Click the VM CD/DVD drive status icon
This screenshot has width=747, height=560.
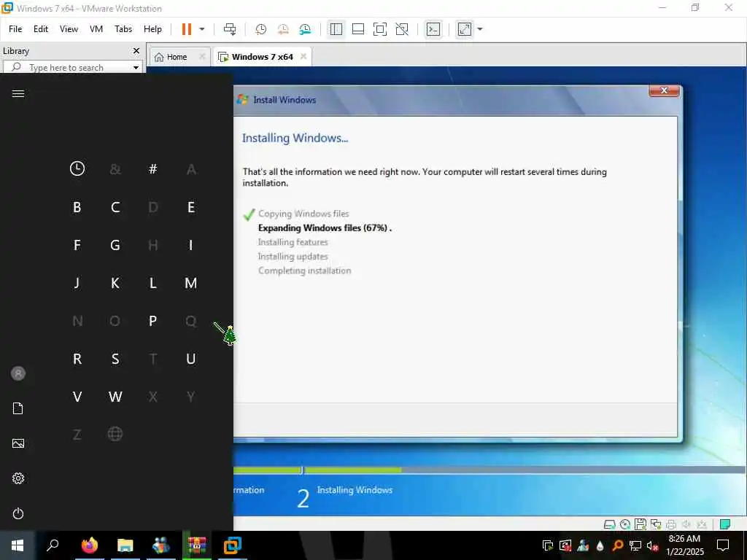pos(625,524)
